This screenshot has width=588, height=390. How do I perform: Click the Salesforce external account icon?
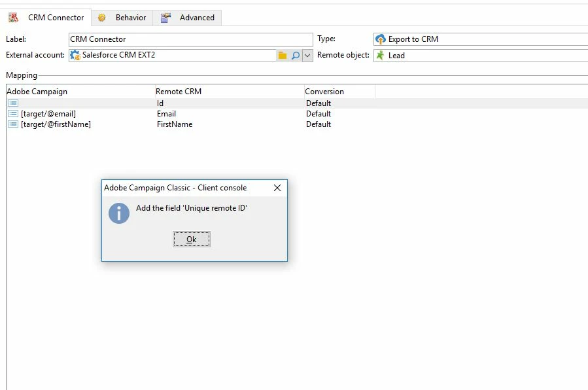75,55
